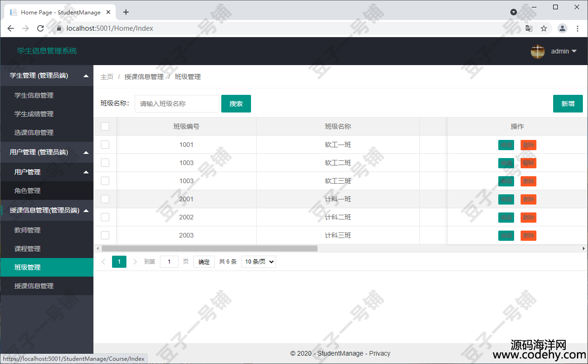Viewport: 588px width, 364px height.
Task: Check the row for class 计科一班
Action: [x=105, y=199]
